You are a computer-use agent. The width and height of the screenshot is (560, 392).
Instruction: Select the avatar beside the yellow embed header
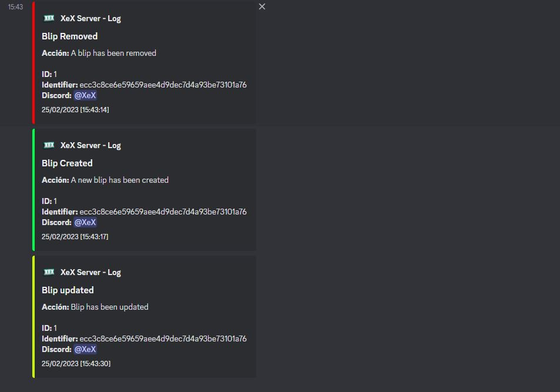pyautogui.click(x=49, y=272)
